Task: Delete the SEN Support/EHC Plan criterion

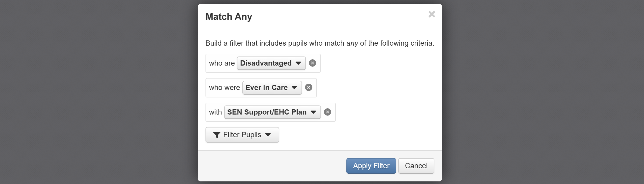Action: coord(327,112)
